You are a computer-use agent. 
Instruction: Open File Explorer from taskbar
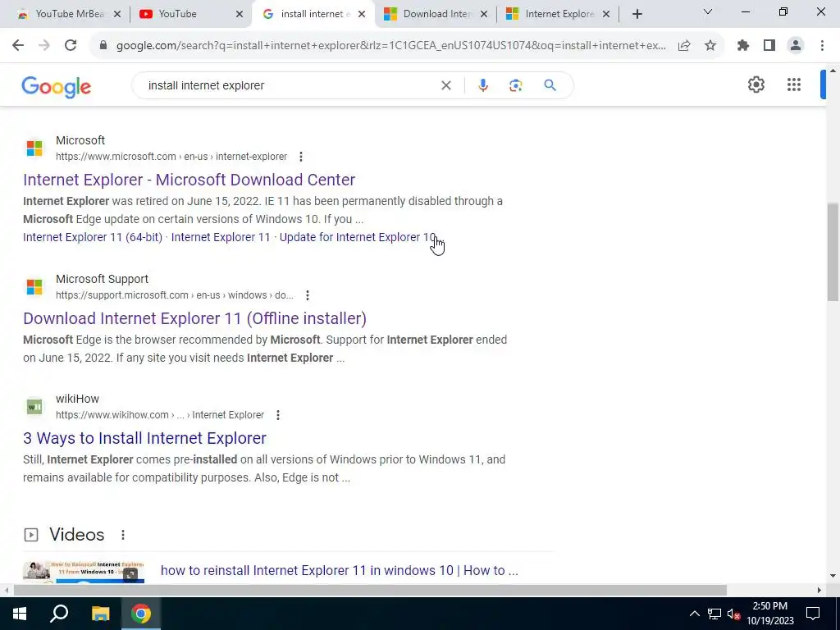(100, 614)
